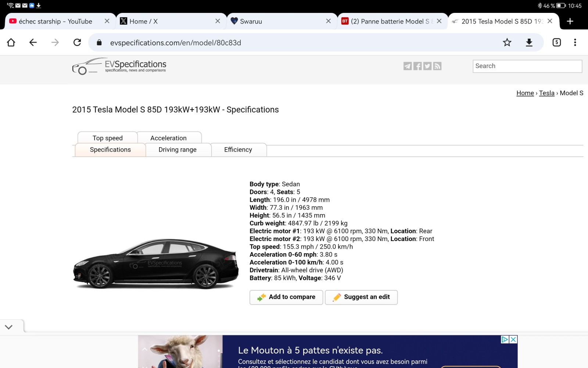Tap the 'Electric motor #1' specification line

coord(341,231)
